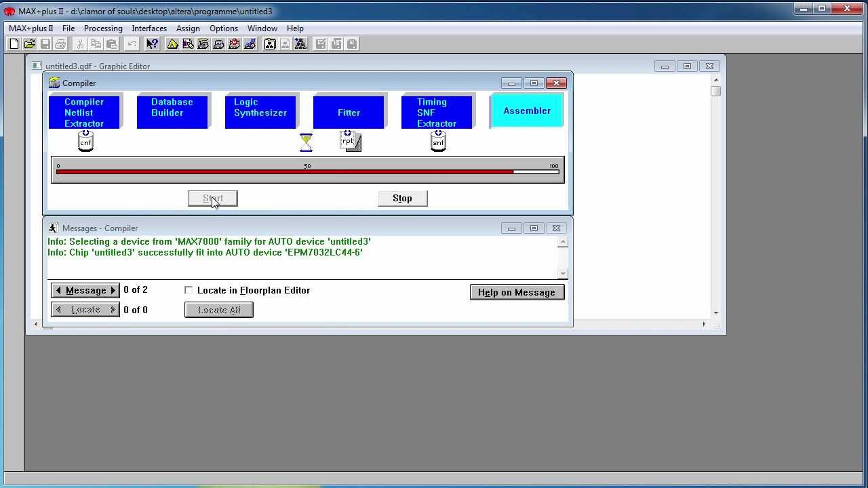Open the Window menu
The width and height of the screenshot is (868, 488).
[262, 28]
